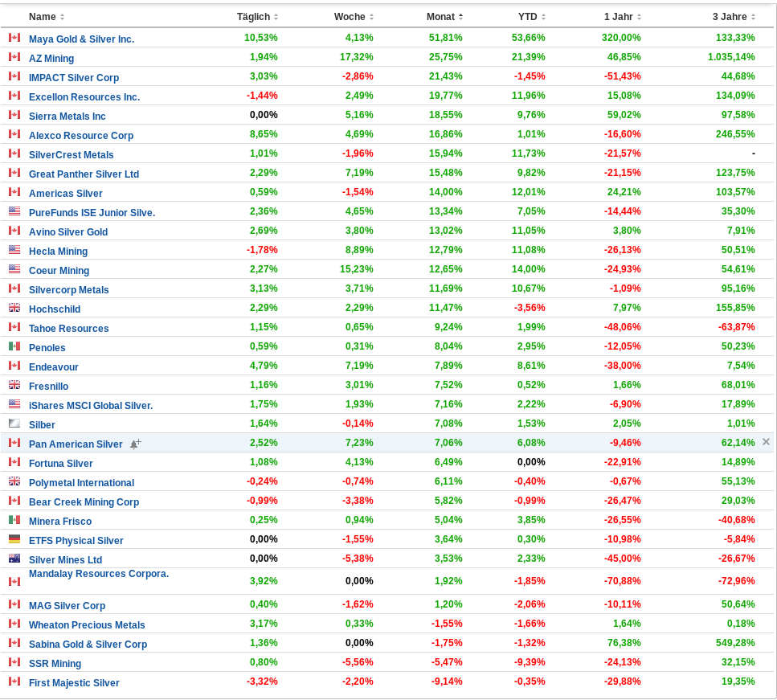Click the US flag beside Coeur Mining
777x700 pixels.
tap(14, 268)
